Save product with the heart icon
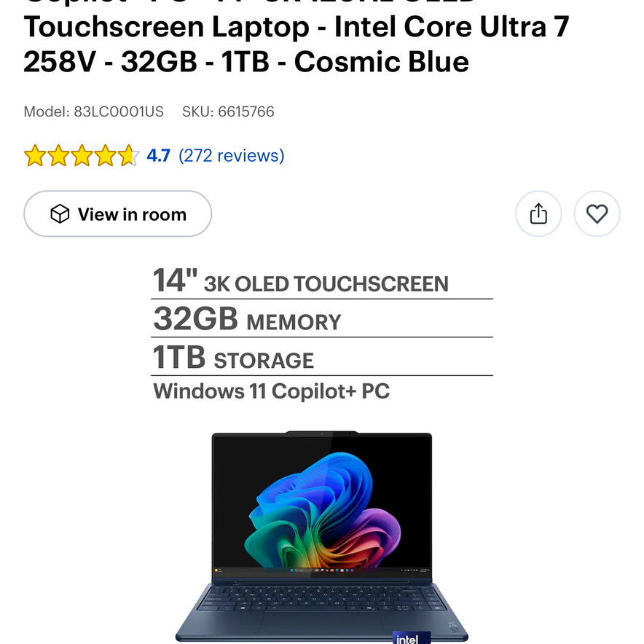Screen dimensions: 644x644 597,213
